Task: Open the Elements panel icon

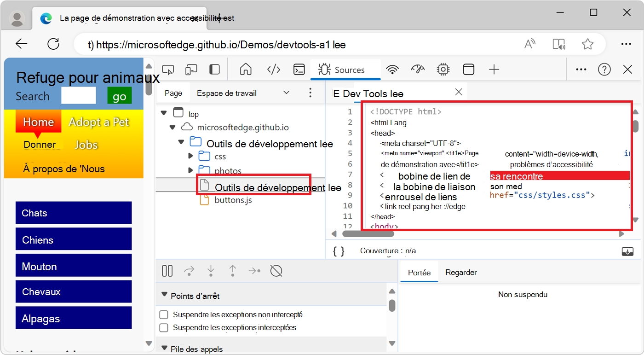Action: coord(273,69)
